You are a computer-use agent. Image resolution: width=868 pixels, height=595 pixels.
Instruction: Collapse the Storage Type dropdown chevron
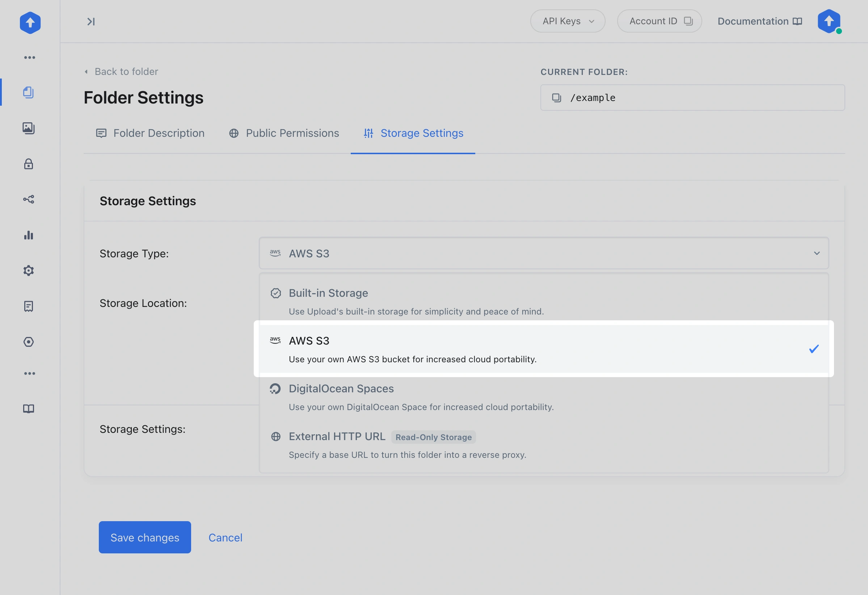point(817,253)
